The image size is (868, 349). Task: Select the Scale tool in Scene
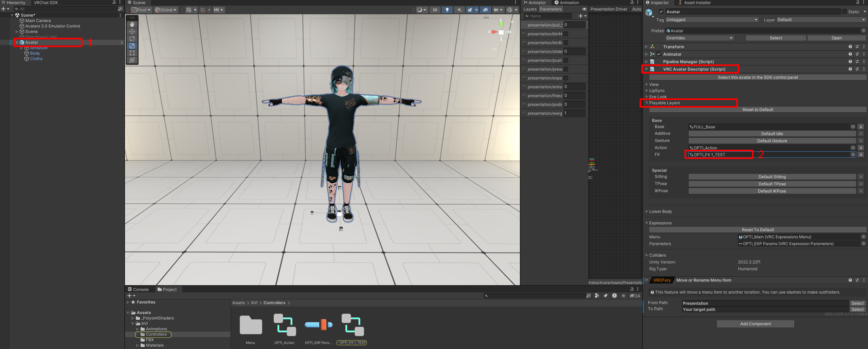132,46
